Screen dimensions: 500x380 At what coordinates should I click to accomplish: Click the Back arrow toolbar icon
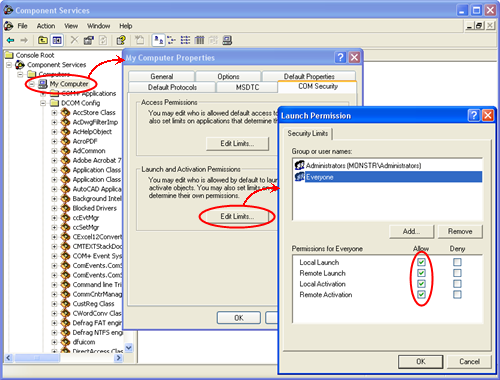coord(10,40)
